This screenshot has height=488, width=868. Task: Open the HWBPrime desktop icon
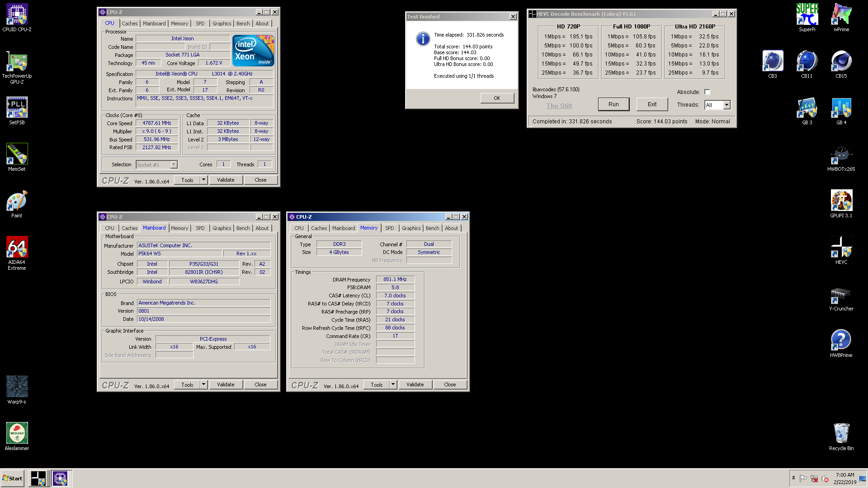[x=841, y=343]
